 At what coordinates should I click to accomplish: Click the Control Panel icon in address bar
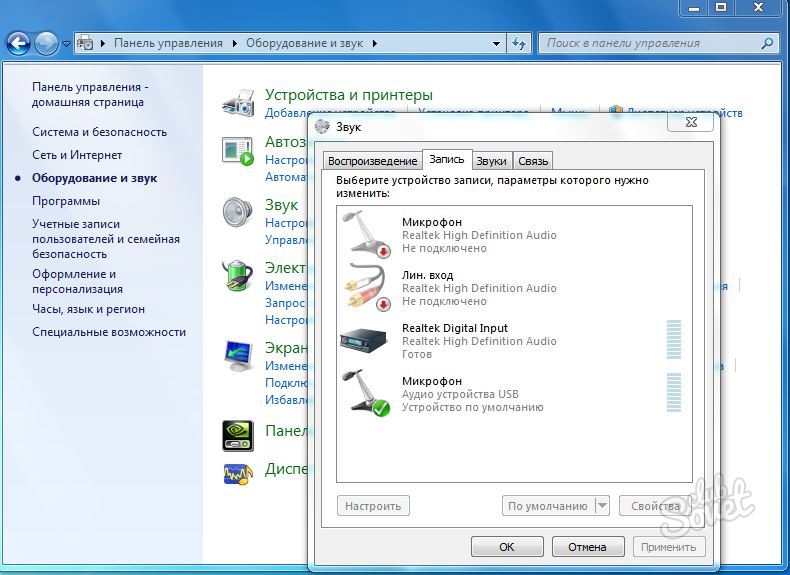pyautogui.click(x=85, y=43)
